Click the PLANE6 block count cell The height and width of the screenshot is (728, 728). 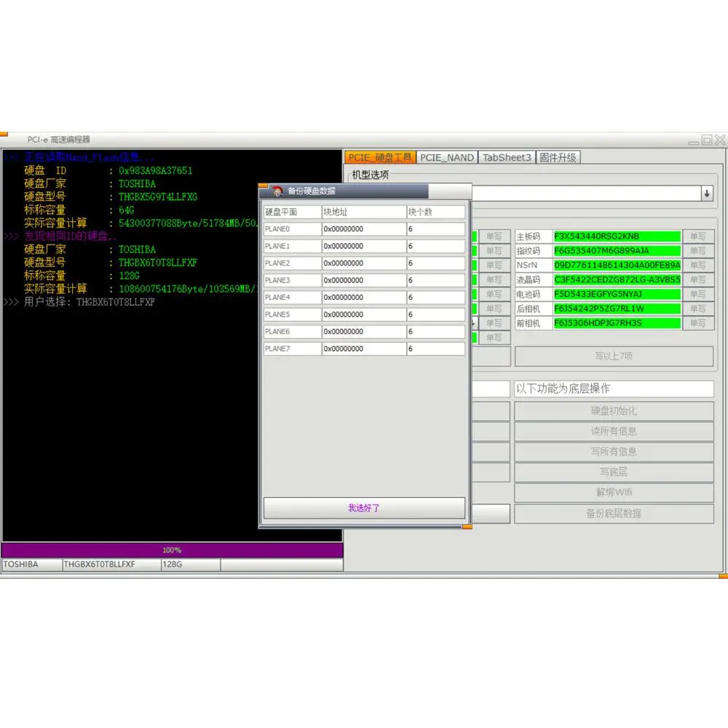coord(435,331)
